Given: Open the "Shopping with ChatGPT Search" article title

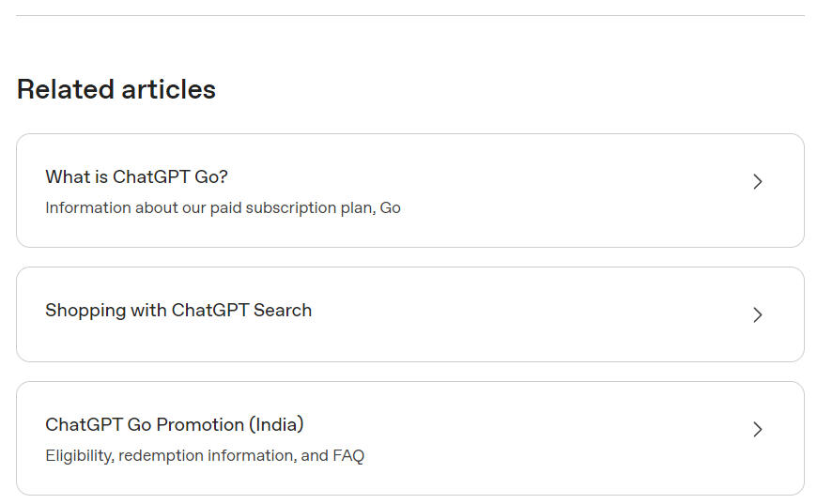Looking at the screenshot, I should coord(178,310).
